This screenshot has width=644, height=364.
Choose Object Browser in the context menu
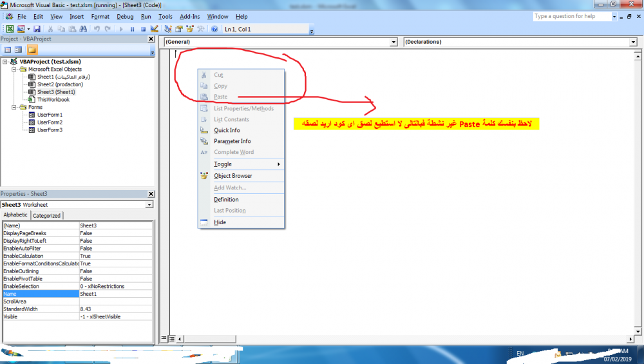coord(241,176)
